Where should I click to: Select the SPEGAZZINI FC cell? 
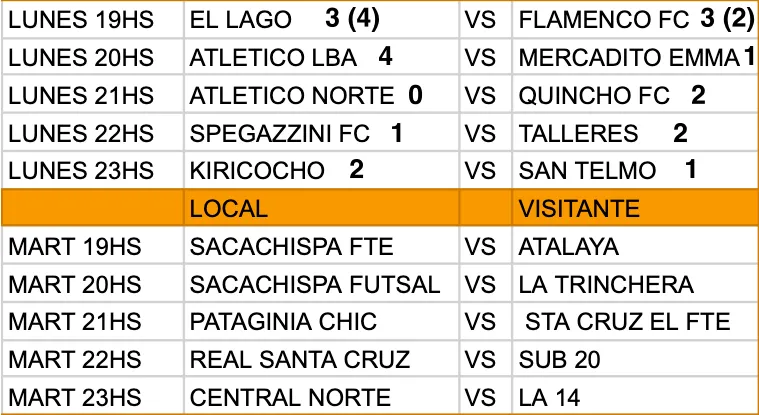click(320, 134)
